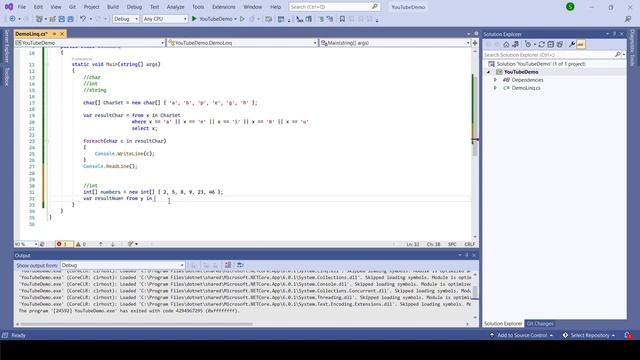Open the Main(string[] args) member dropdown
Image resolution: width=640 pixels, height=360 pixels.
395,43
